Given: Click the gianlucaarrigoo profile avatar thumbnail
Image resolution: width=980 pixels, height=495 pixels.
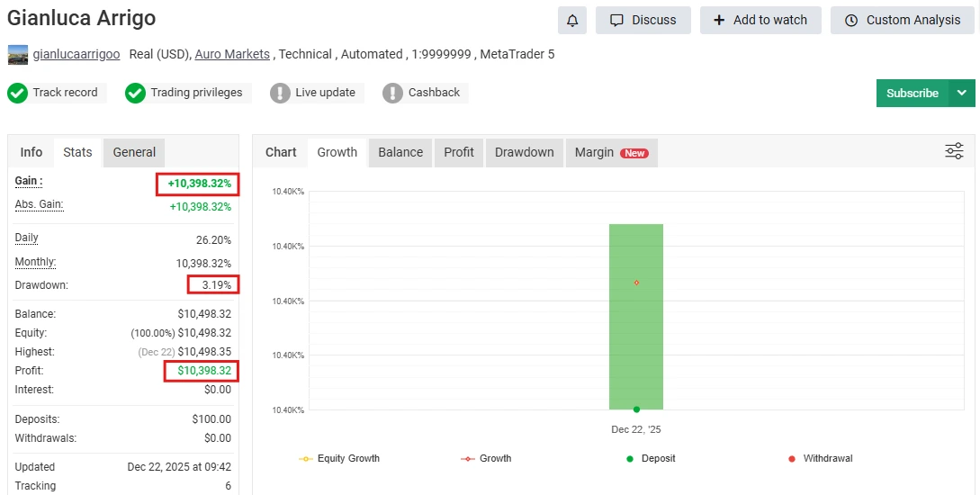Looking at the screenshot, I should 18,55.
